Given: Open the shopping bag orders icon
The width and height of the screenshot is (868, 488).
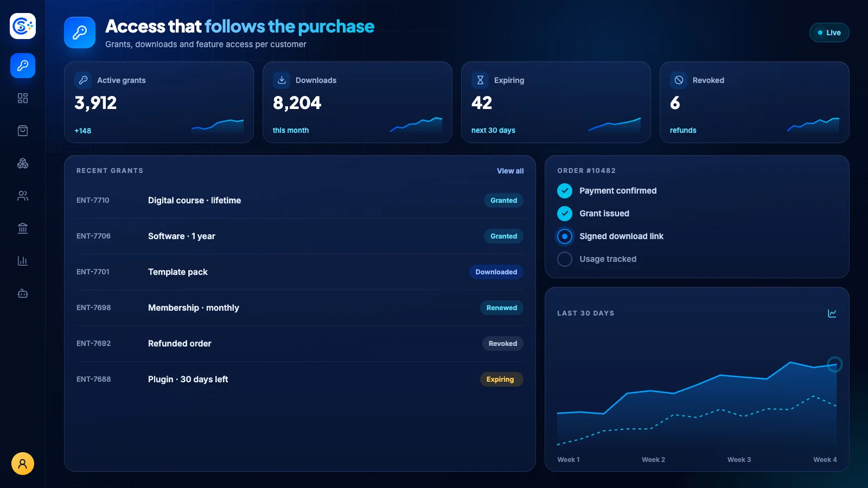Looking at the screenshot, I should tap(23, 131).
